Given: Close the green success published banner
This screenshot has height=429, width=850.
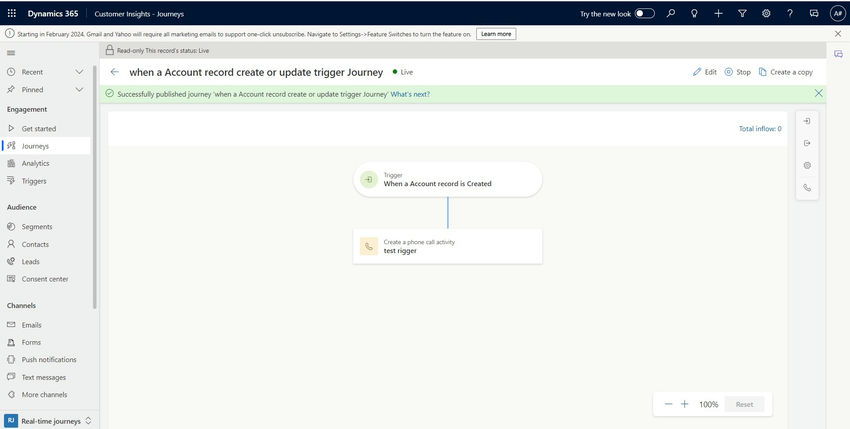Looking at the screenshot, I should (x=819, y=93).
